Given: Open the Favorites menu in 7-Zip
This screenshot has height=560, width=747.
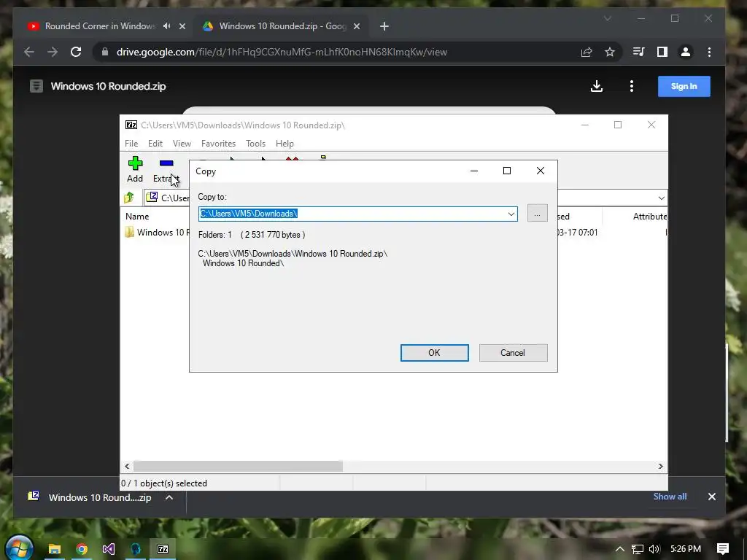Looking at the screenshot, I should point(218,144).
